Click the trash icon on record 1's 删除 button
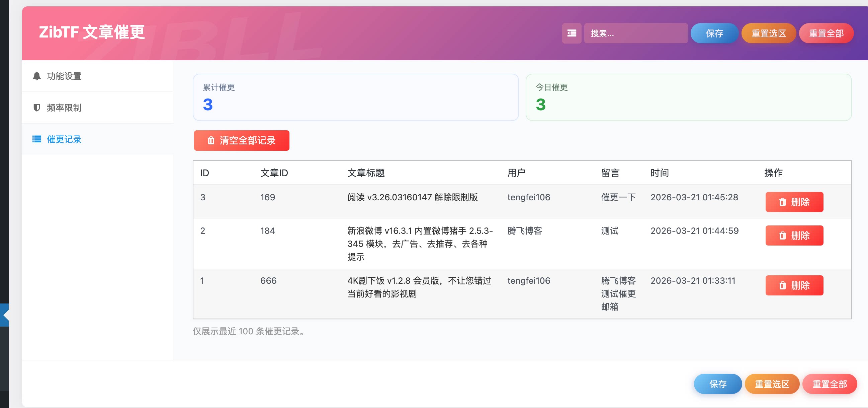The image size is (868, 408). tap(783, 285)
